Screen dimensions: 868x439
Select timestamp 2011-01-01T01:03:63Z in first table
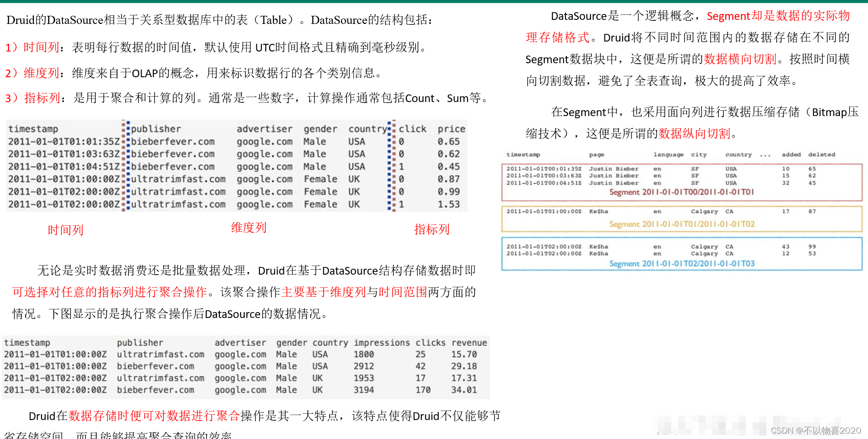(64, 154)
